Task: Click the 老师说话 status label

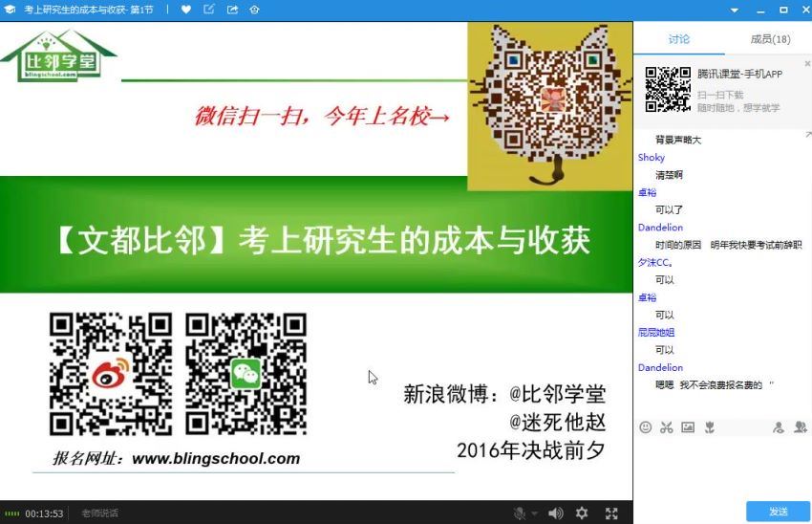Action: 100,513
